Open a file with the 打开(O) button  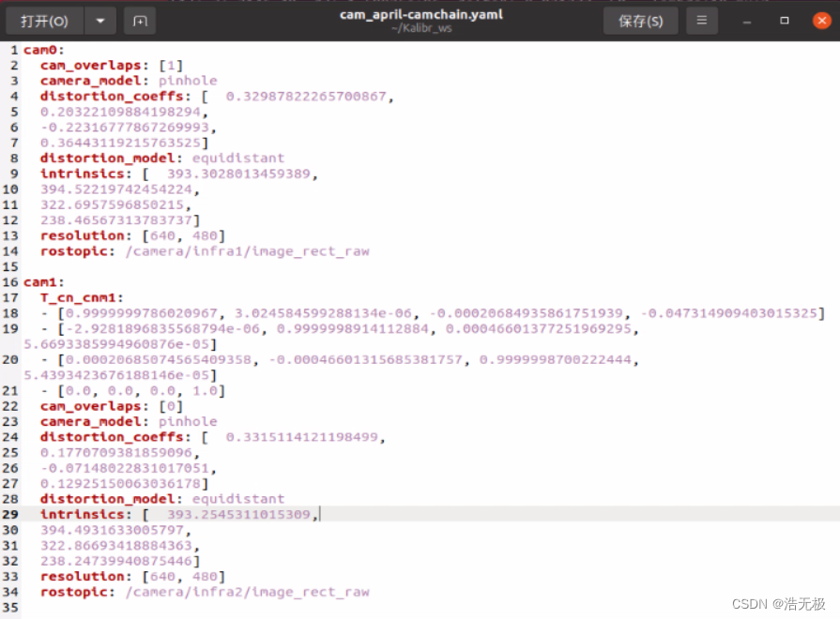[44, 21]
